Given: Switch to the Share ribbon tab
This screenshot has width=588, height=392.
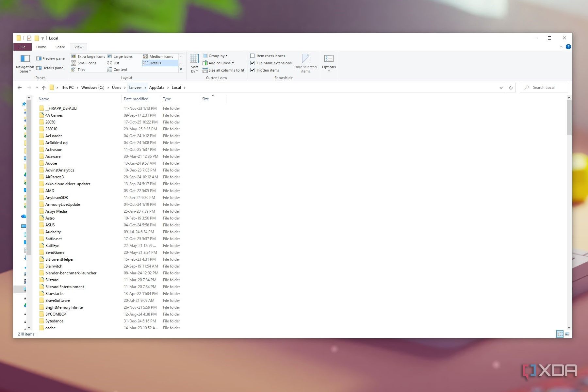Looking at the screenshot, I should click(x=60, y=47).
